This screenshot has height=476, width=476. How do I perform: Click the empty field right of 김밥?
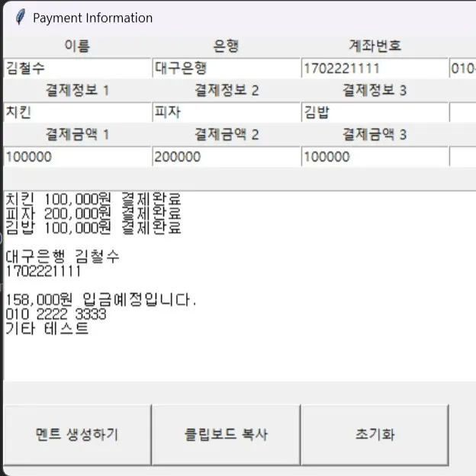click(x=462, y=112)
